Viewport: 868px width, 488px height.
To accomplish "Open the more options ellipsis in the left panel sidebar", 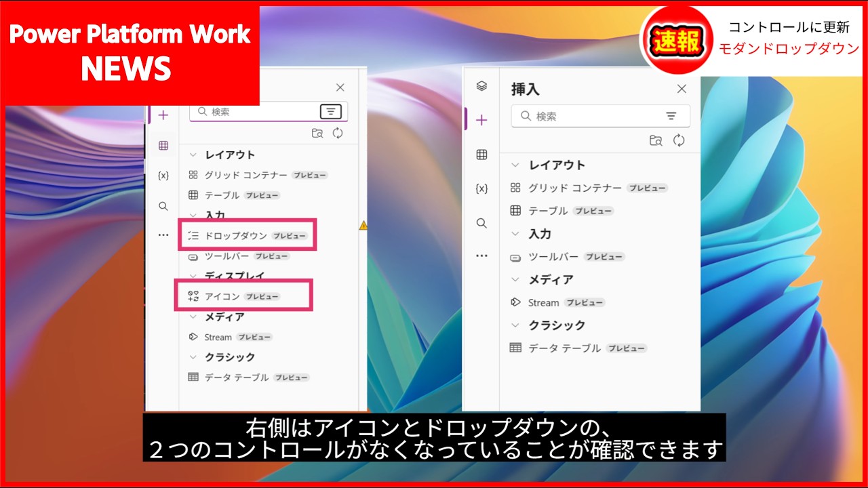I will (x=163, y=235).
